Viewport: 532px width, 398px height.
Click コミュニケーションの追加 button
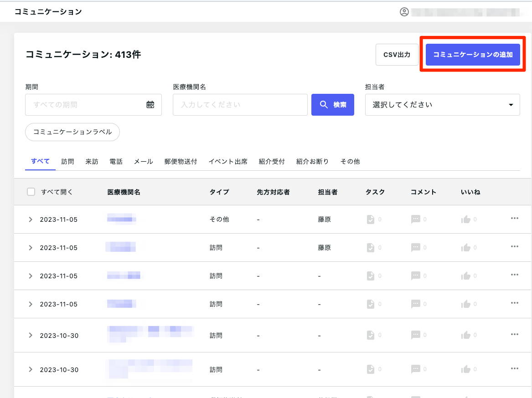[x=473, y=55]
